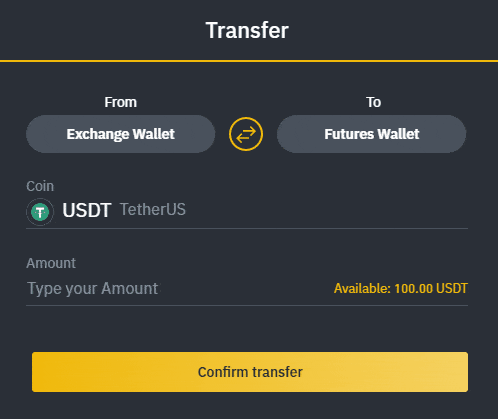The height and width of the screenshot is (419, 498).
Task: Confirm transfer with the yellow button
Action: (x=250, y=372)
